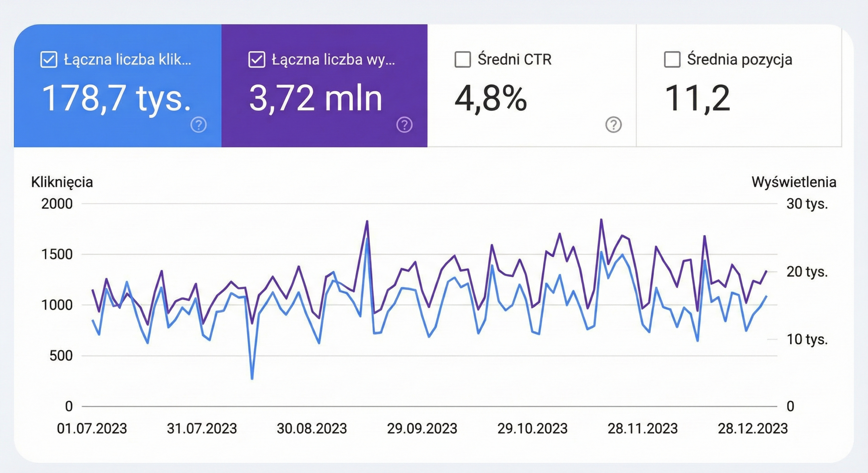Click the lowest blue clicks dip point
Screen dimensions: 868x473
click(x=252, y=378)
